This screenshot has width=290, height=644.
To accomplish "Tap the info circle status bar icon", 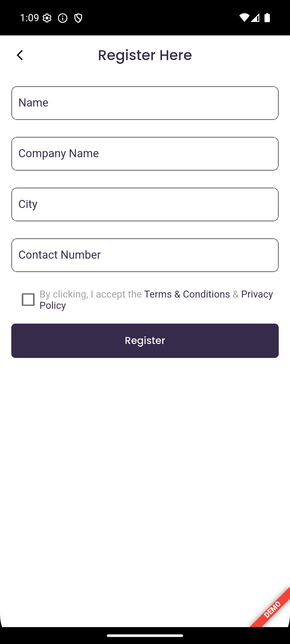I will click(x=63, y=18).
